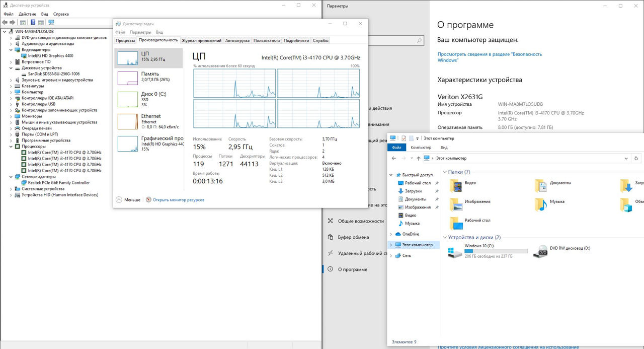Click the scan for hardware changes monitor icon
The width and height of the screenshot is (644, 349).
click(x=51, y=22)
